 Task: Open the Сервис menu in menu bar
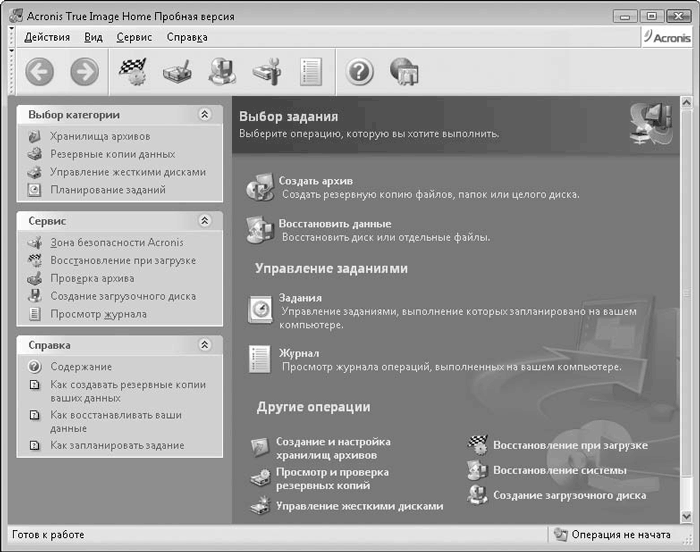(134, 37)
